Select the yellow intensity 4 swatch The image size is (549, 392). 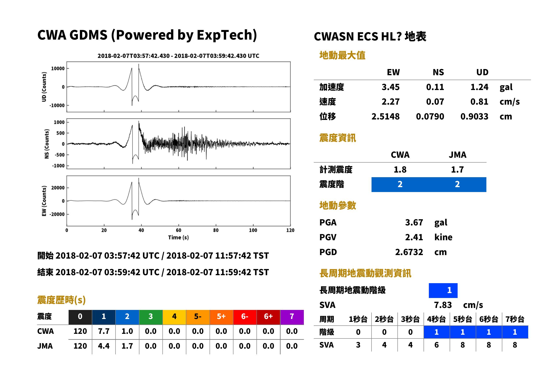[x=174, y=317]
